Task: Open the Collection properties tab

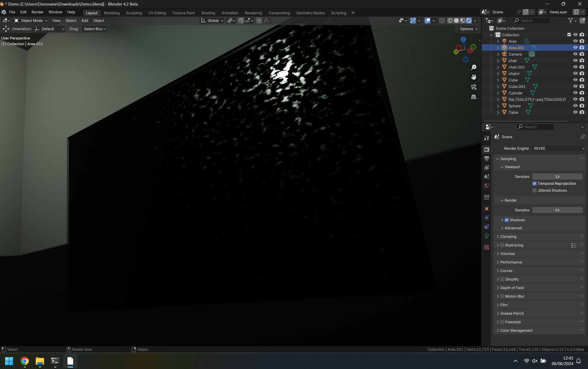Action: coord(487,197)
